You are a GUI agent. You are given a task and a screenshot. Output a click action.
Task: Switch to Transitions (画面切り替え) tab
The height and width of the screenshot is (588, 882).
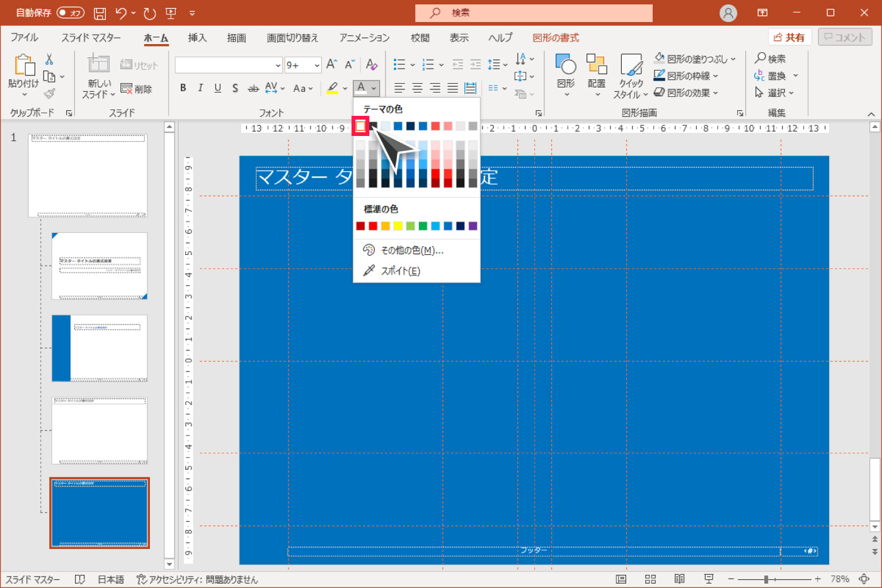pyautogui.click(x=292, y=38)
